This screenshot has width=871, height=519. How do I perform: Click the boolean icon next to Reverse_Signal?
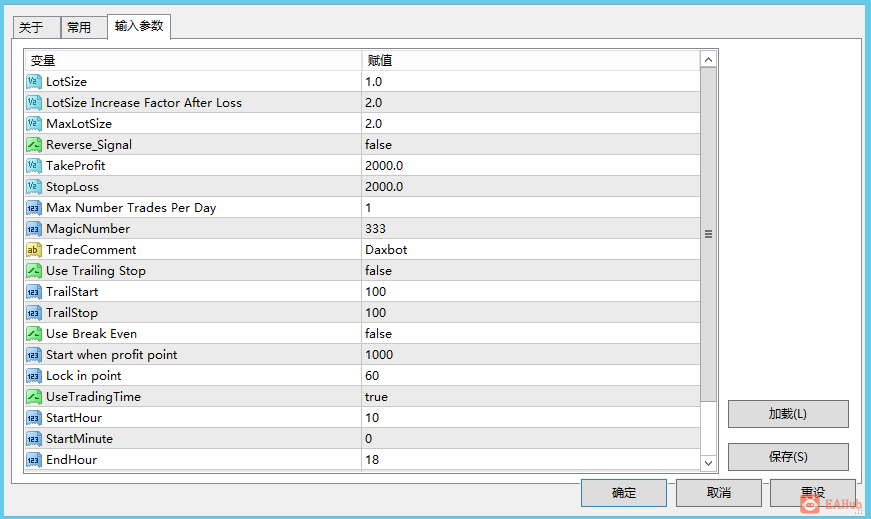(34, 145)
